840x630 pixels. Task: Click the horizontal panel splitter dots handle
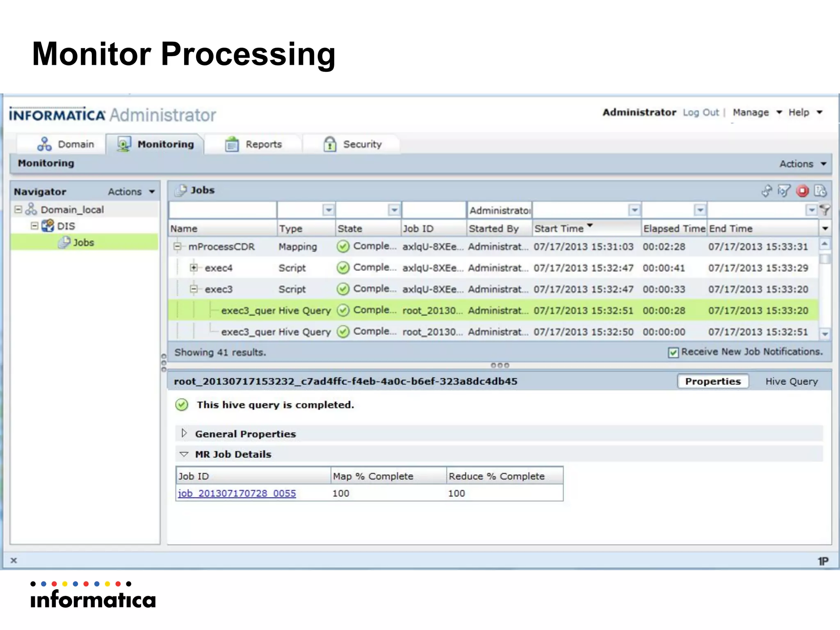coord(500,365)
